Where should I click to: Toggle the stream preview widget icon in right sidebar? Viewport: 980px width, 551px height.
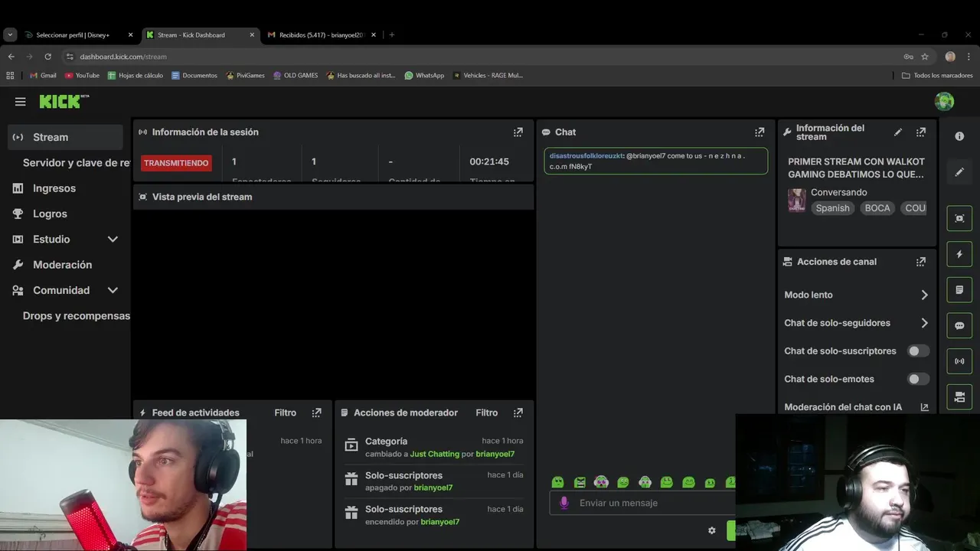959,219
